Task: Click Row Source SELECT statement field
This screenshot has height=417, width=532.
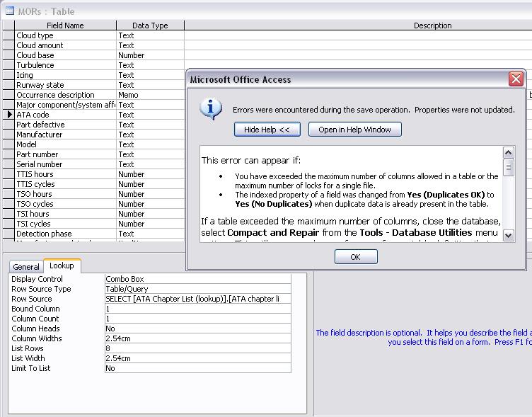Action: [x=198, y=299]
